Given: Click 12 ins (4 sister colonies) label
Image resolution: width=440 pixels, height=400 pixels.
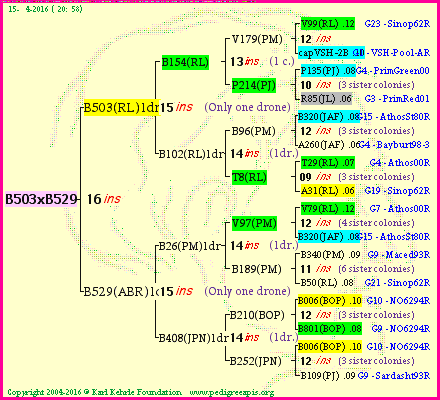Looking at the screenshot, I should 357,223.
